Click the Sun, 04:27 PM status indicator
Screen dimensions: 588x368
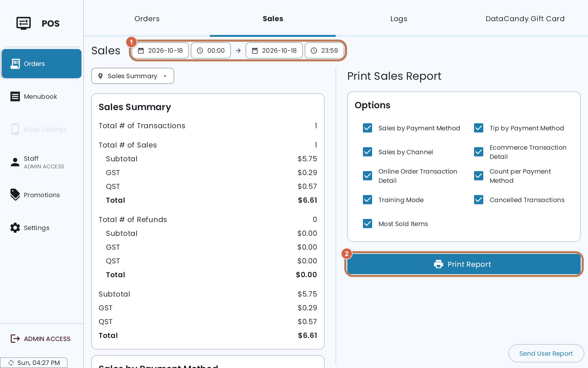coord(34,363)
